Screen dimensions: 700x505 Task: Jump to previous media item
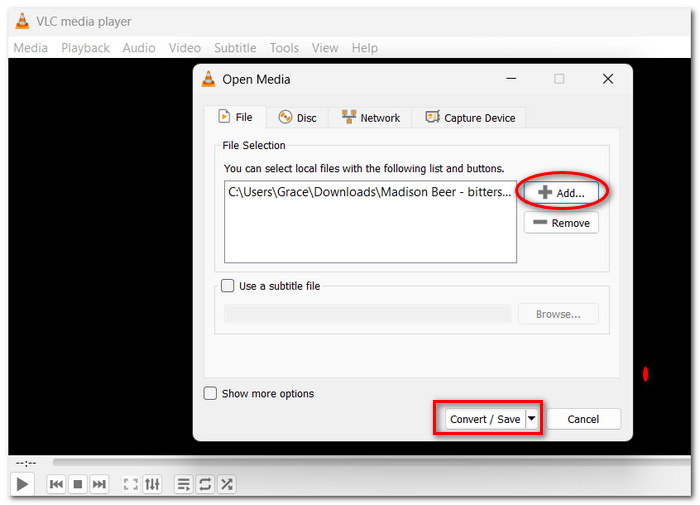pyautogui.click(x=56, y=484)
